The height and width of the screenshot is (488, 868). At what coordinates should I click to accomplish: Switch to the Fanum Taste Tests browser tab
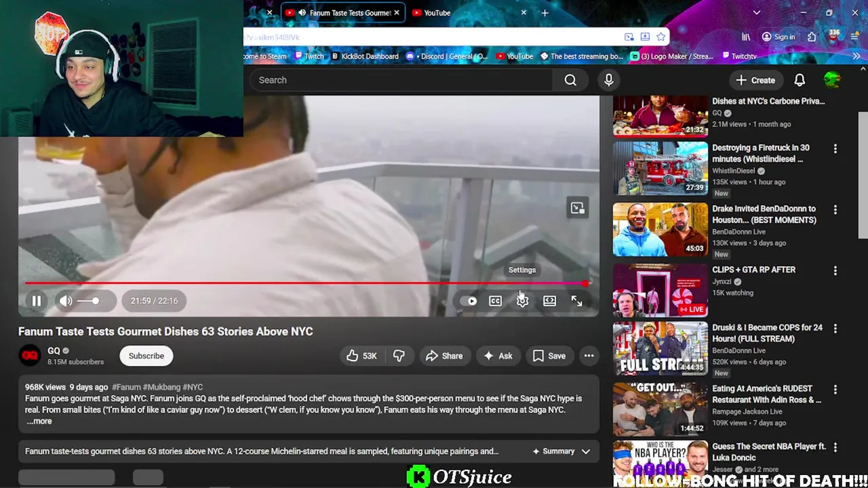coord(344,13)
